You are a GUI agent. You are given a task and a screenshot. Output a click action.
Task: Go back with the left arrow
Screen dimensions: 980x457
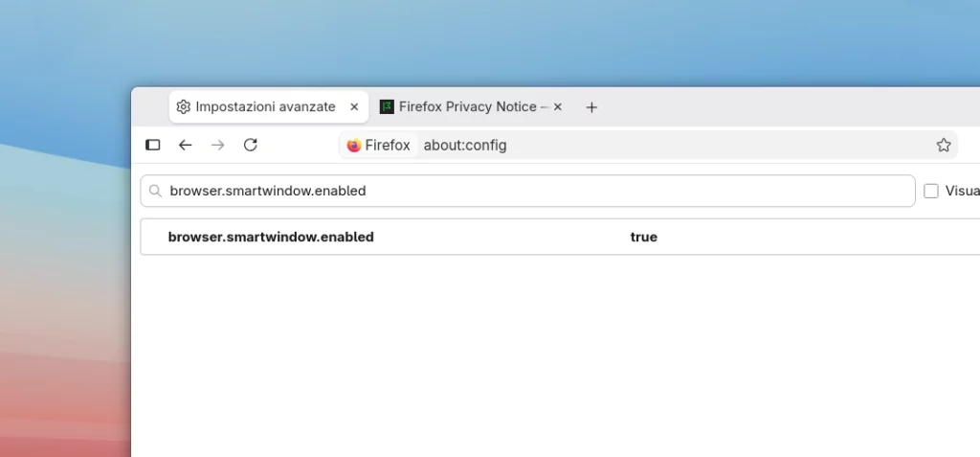coord(185,146)
